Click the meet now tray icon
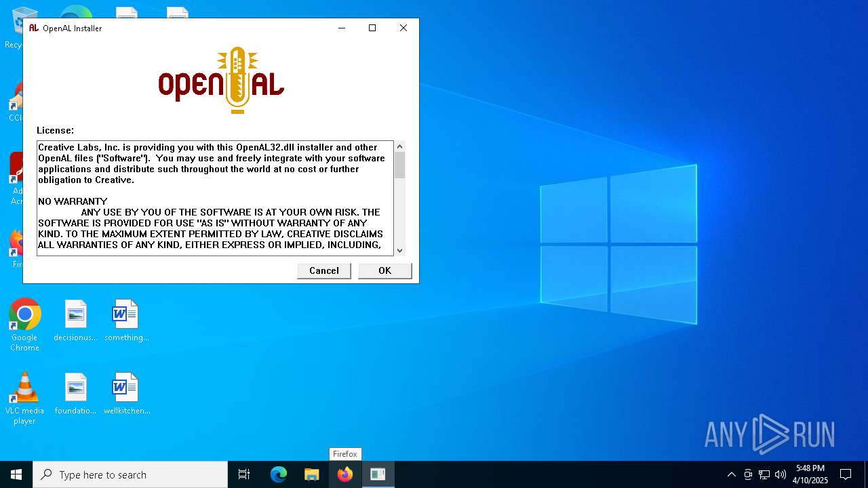Image resolution: width=868 pixels, height=488 pixels. pyautogui.click(x=748, y=474)
